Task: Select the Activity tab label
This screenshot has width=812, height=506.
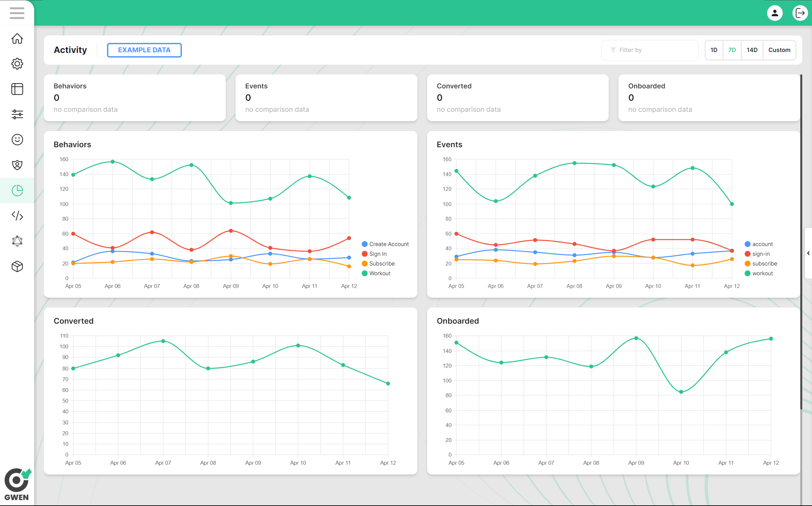Action: [71, 49]
